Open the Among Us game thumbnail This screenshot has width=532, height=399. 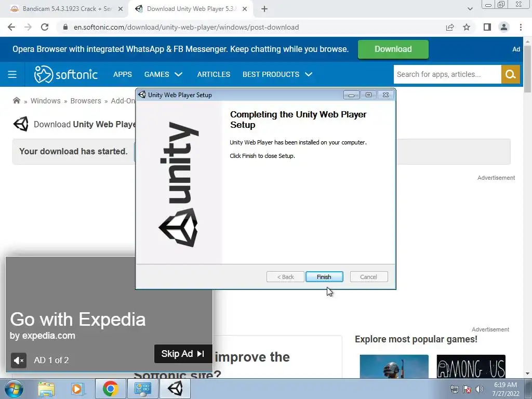tap(471, 366)
